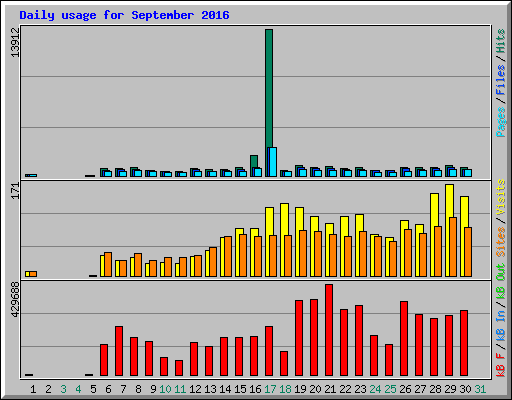Click the day 1 axis label
This screenshot has height=400, width=512.
(x=33, y=389)
